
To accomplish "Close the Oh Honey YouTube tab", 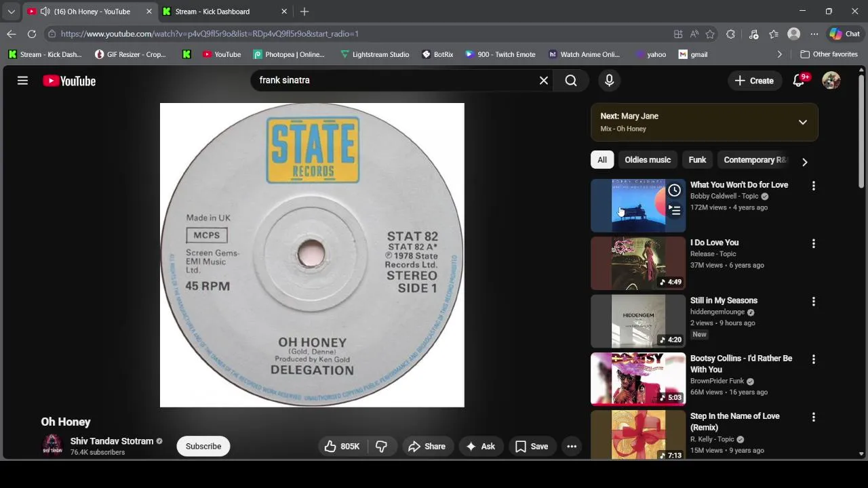I will pyautogui.click(x=149, y=12).
